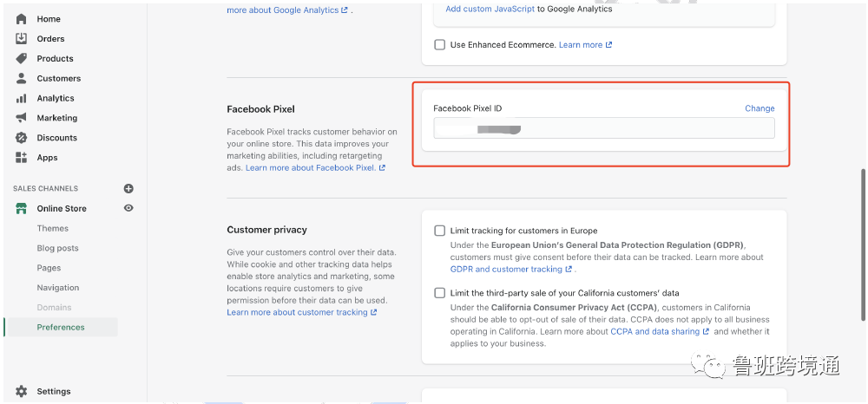Select the Customers person icon
This screenshot has height=404, width=868.
tap(22, 79)
